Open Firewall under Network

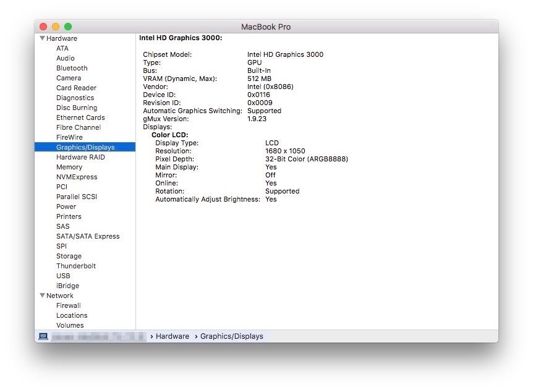pos(68,305)
